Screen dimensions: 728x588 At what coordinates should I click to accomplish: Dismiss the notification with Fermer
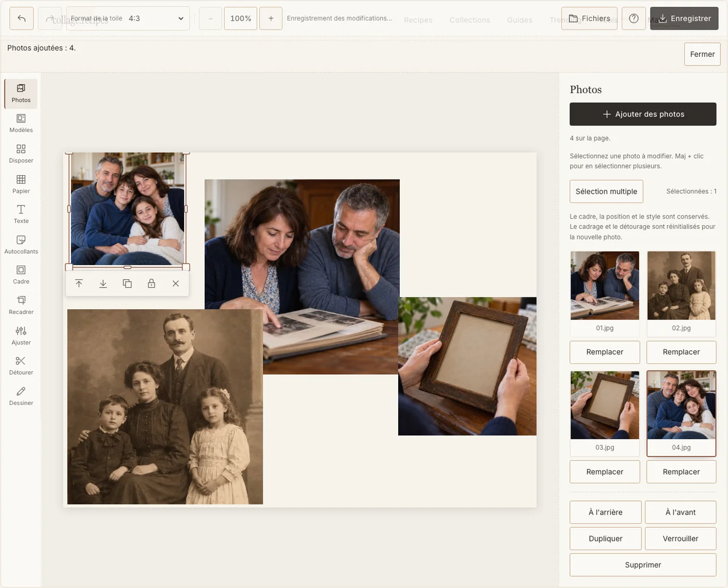point(702,54)
